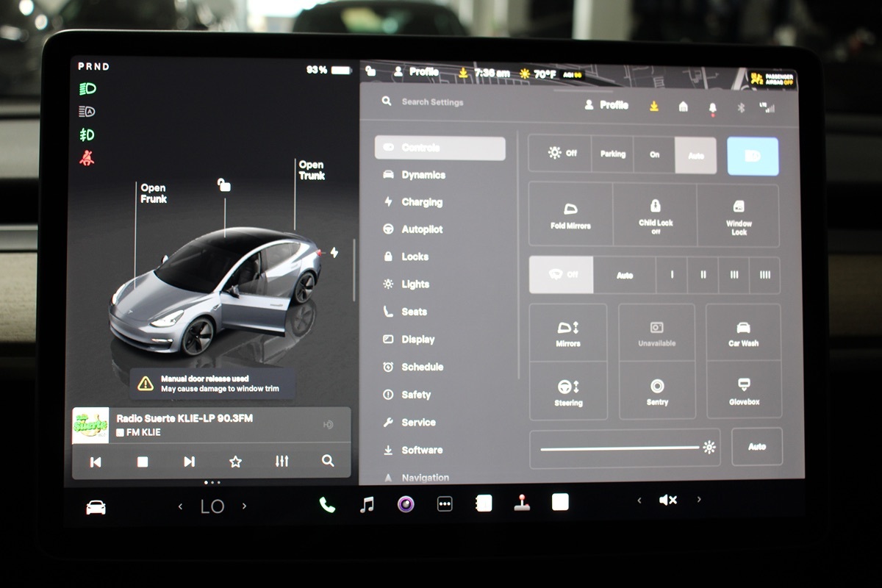This screenshot has width=882, height=588.
Task: Adjust the display brightness slider
Action: pos(620,448)
